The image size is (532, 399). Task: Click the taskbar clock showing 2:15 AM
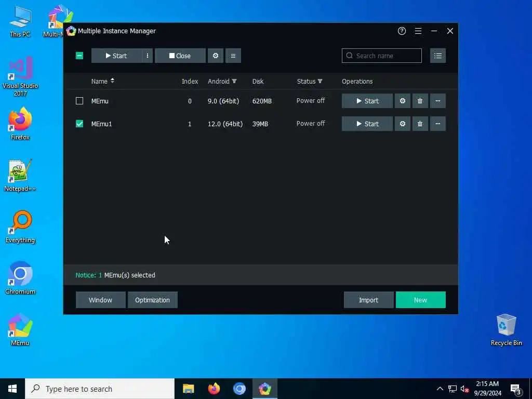(x=487, y=389)
